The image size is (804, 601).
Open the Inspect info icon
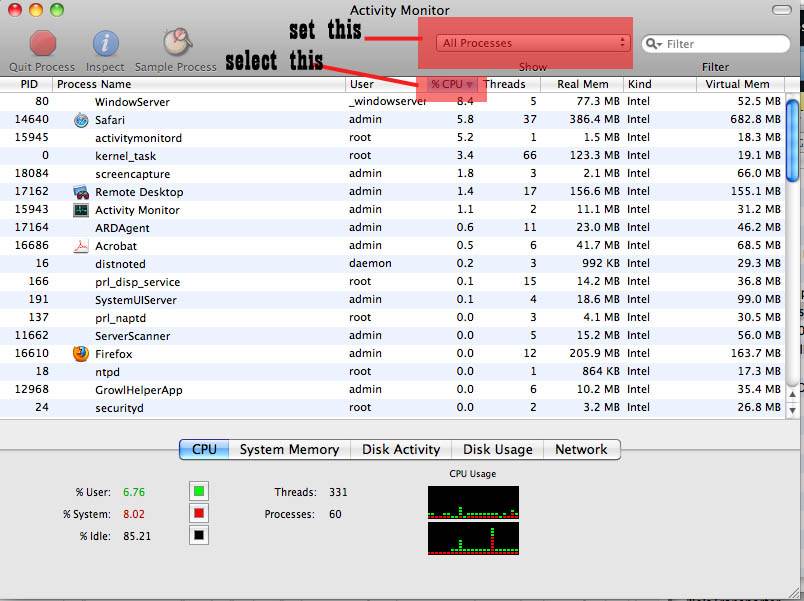106,43
